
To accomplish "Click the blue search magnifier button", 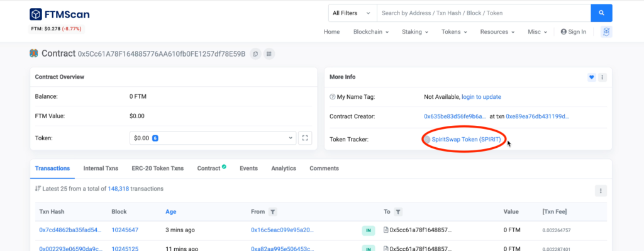I will point(601,13).
